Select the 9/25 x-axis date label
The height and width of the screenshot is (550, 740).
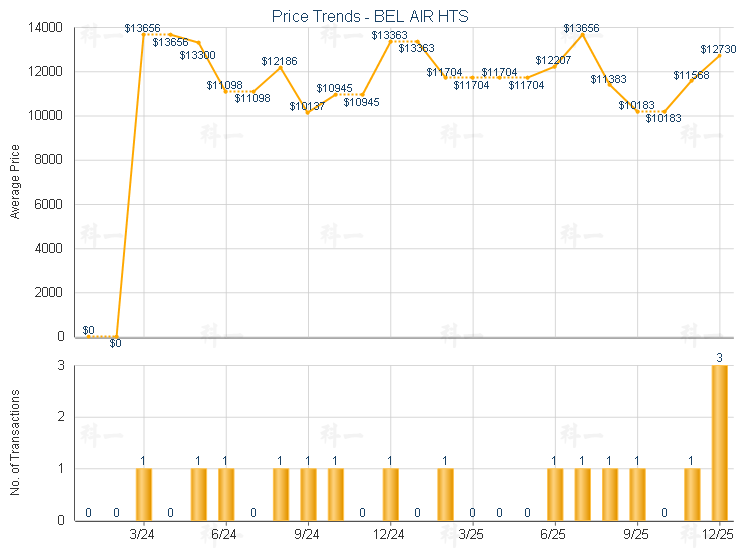point(636,534)
